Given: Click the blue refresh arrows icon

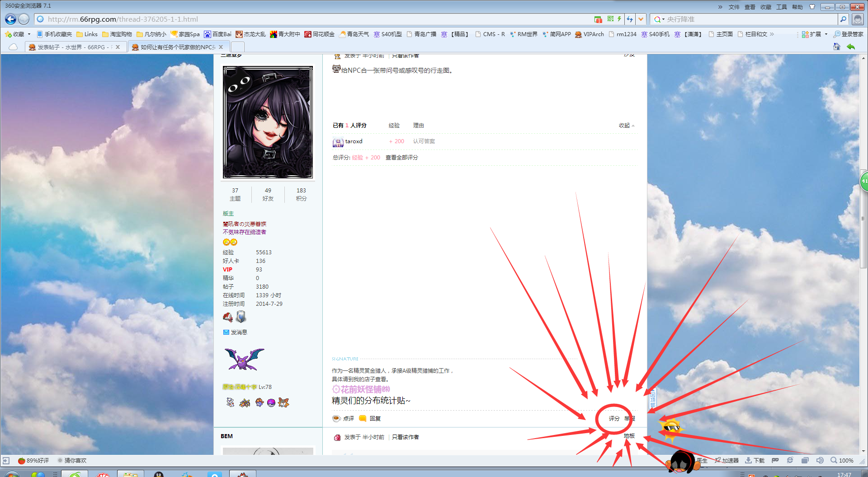Looking at the screenshot, I should coord(630,19).
